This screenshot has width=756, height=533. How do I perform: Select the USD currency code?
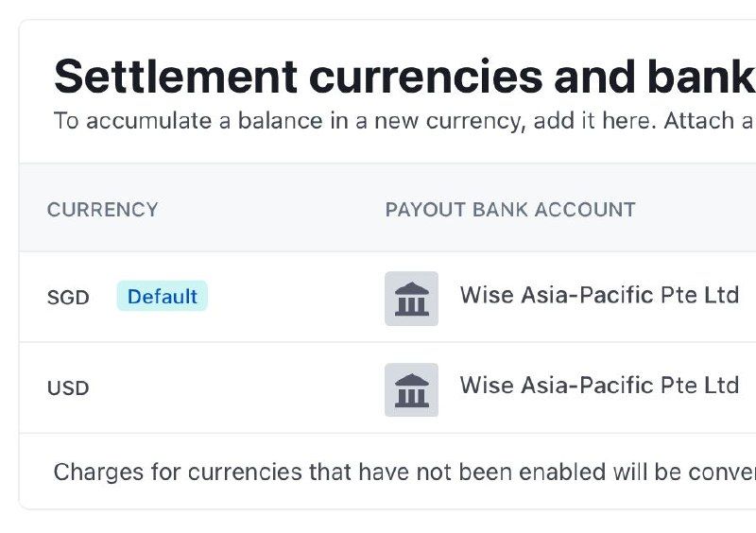coord(68,388)
